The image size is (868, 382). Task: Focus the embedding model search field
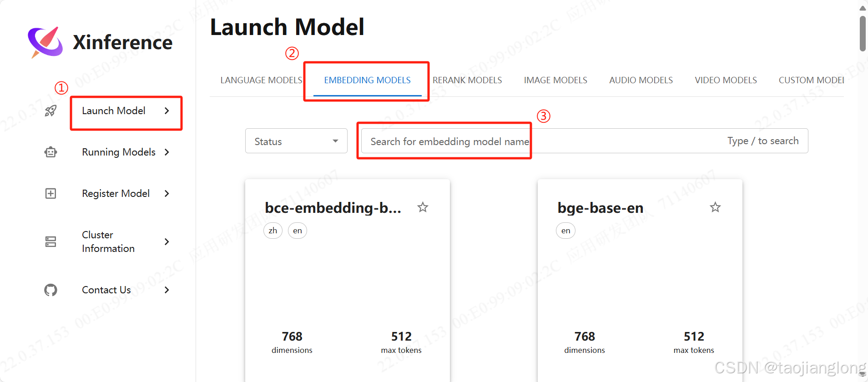[546, 141]
